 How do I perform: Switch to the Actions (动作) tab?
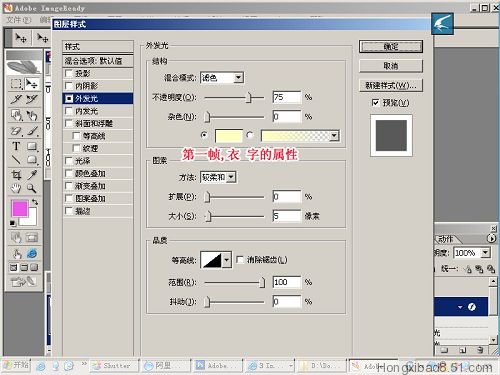447,239
